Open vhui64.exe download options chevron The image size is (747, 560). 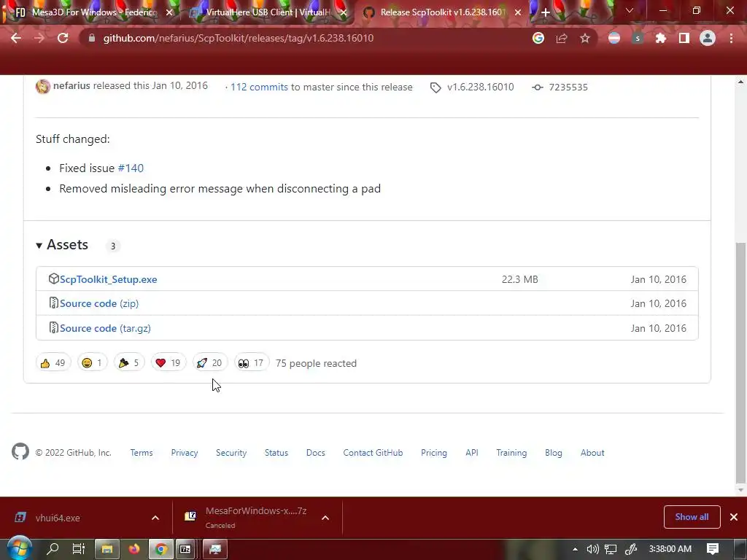point(155,518)
